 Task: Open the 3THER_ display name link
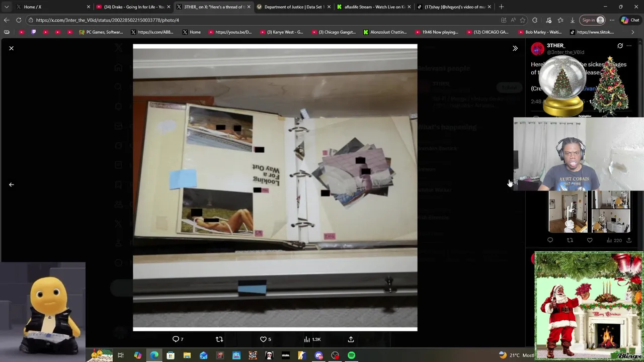click(556, 46)
